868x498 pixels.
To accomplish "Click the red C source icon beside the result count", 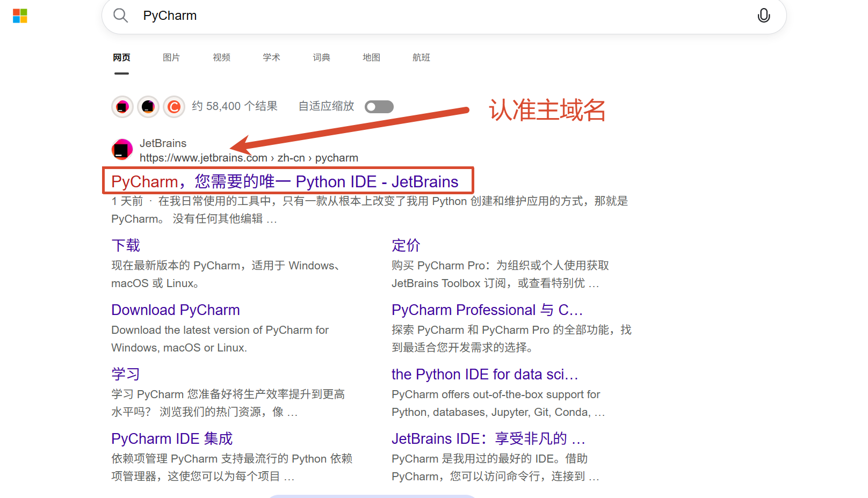I will tap(174, 107).
